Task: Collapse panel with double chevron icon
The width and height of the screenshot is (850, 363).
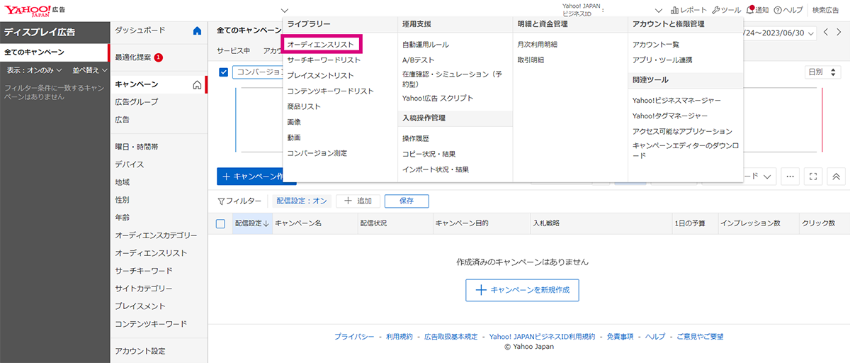Action: [836, 177]
